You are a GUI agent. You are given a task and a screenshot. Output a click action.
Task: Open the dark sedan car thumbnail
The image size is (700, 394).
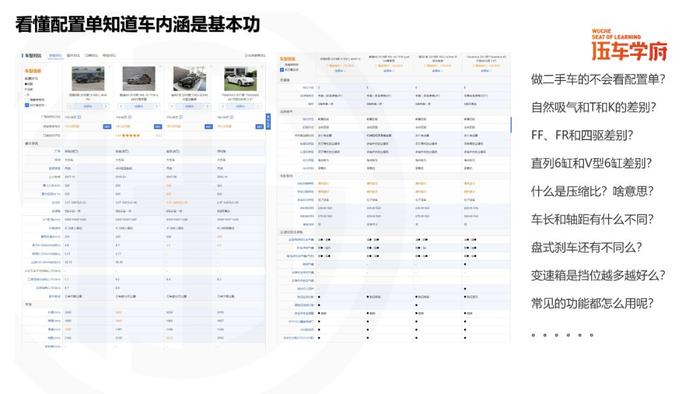[x=88, y=79]
